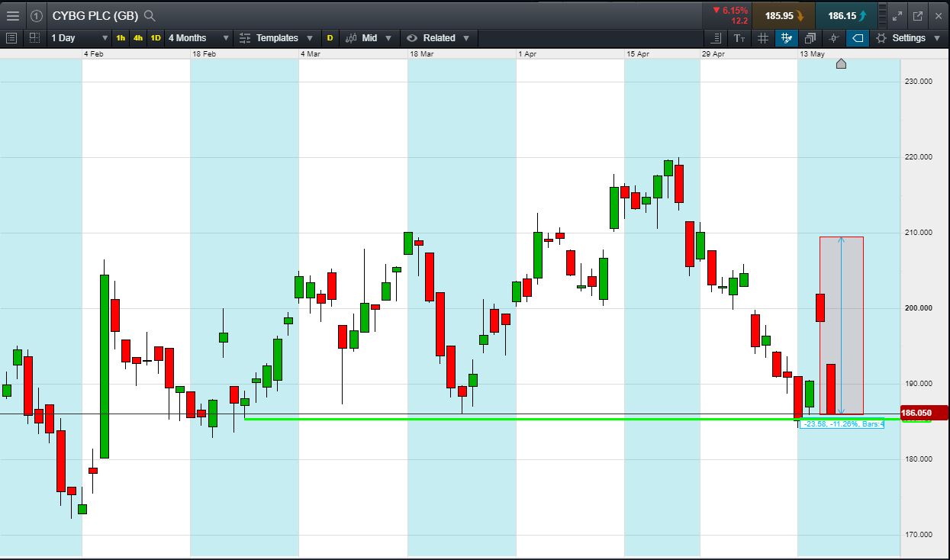Toggle the drawing tools grid-pencil icon
950x560 pixels.
786,37
